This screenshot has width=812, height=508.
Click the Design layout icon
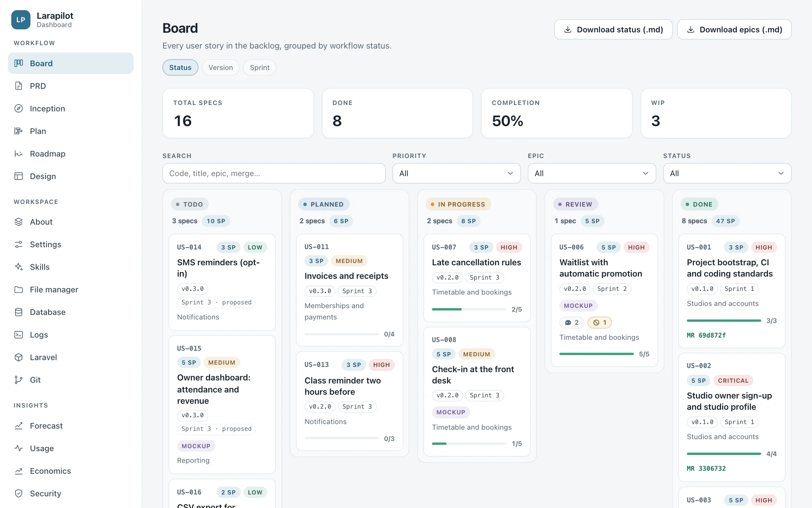19,176
